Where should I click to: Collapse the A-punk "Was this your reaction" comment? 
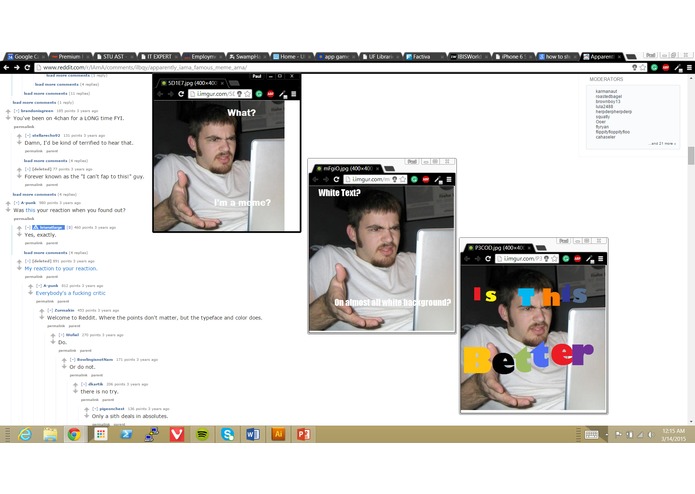[x=16, y=203]
